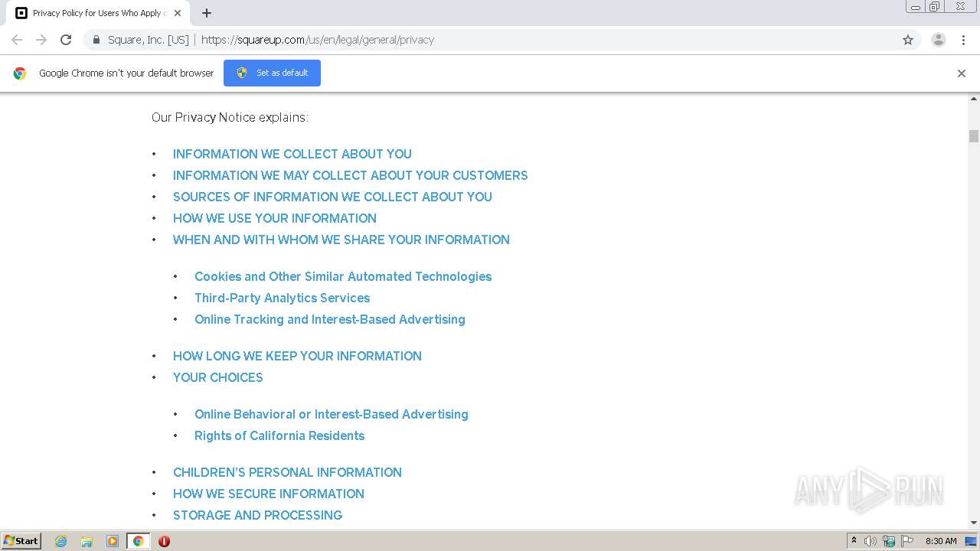This screenshot has height=551, width=980.
Task: Switch to Chrome taskbar button
Action: coord(138,541)
